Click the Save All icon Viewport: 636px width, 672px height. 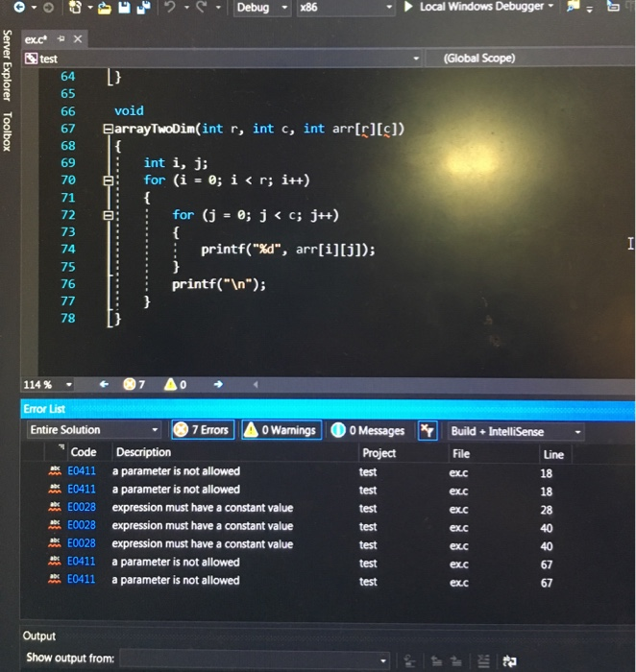tap(144, 8)
